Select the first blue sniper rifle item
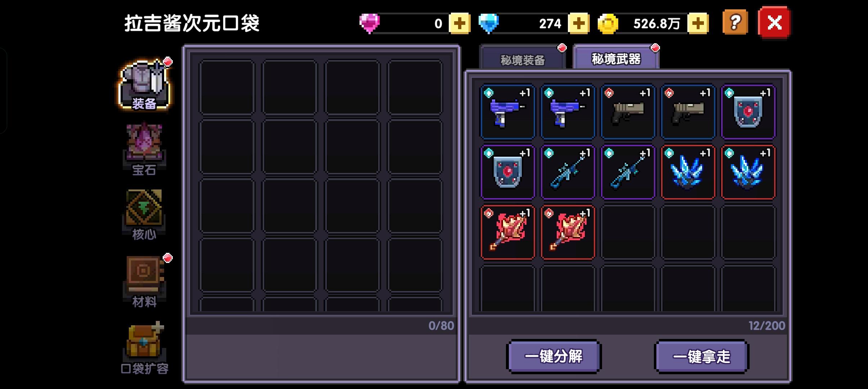The image size is (868, 389). (568, 172)
